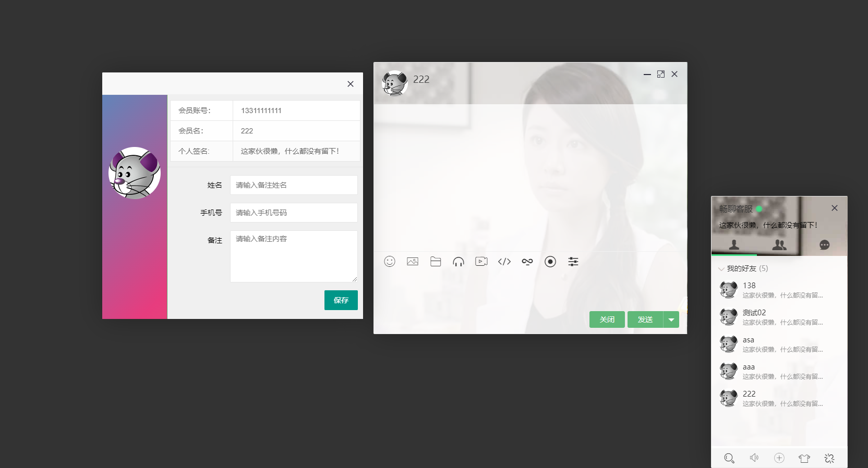Image resolution: width=868 pixels, height=468 pixels.
Task: Click the video camera icon in chat
Action: (x=481, y=262)
